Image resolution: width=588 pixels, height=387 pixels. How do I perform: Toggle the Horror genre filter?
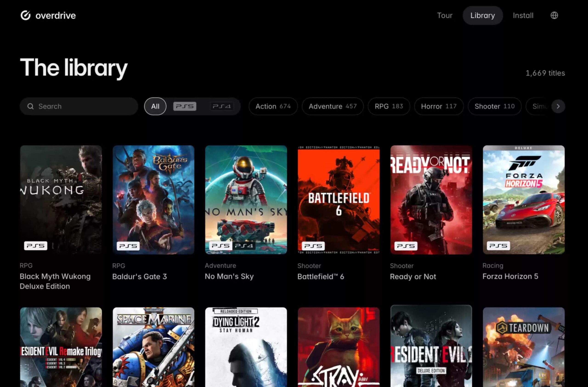tap(439, 106)
